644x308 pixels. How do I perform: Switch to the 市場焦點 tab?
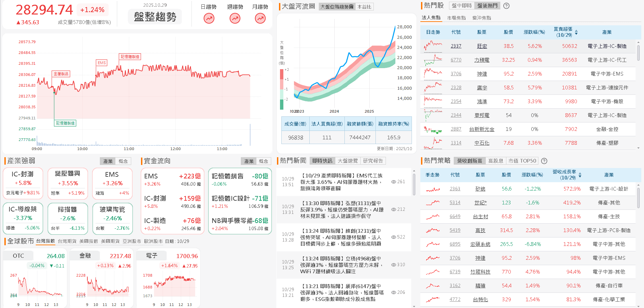coord(456,18)
